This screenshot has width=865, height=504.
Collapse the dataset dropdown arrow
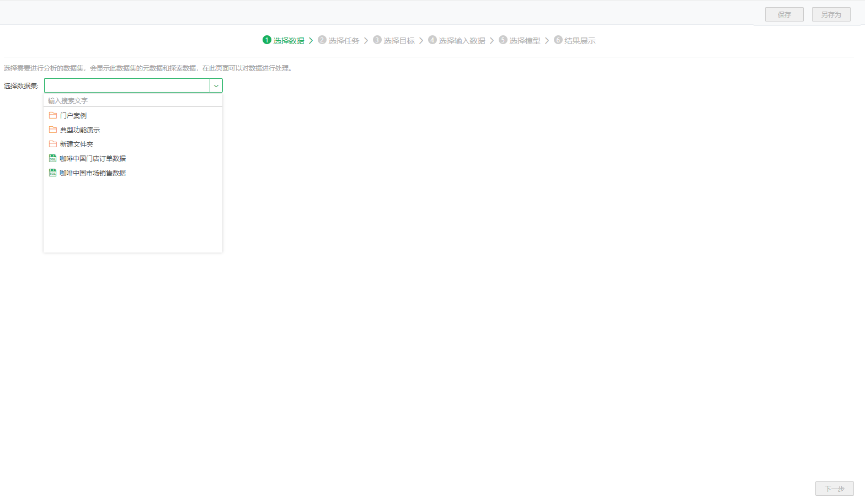click(x=216, y=85)
